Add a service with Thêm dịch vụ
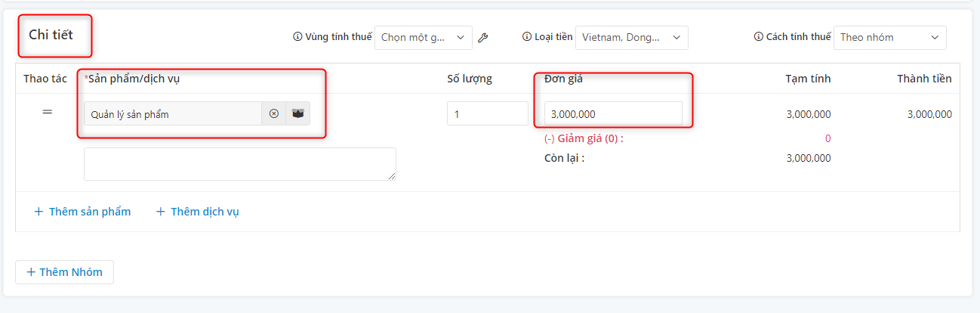The height and width of the screenshot is (313, 980). 197,212
